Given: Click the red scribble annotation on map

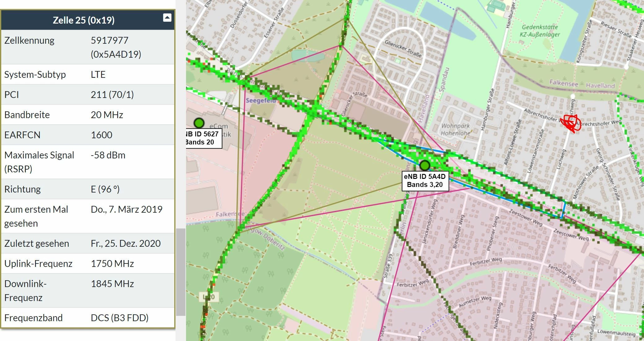Looking at the screenshot, I should [x=570, y=123].
